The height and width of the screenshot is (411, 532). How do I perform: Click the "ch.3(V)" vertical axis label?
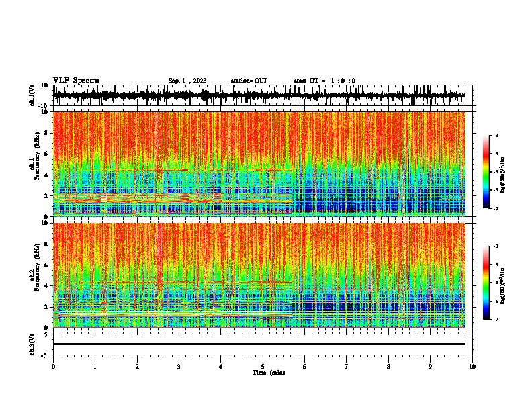[32, 345]
